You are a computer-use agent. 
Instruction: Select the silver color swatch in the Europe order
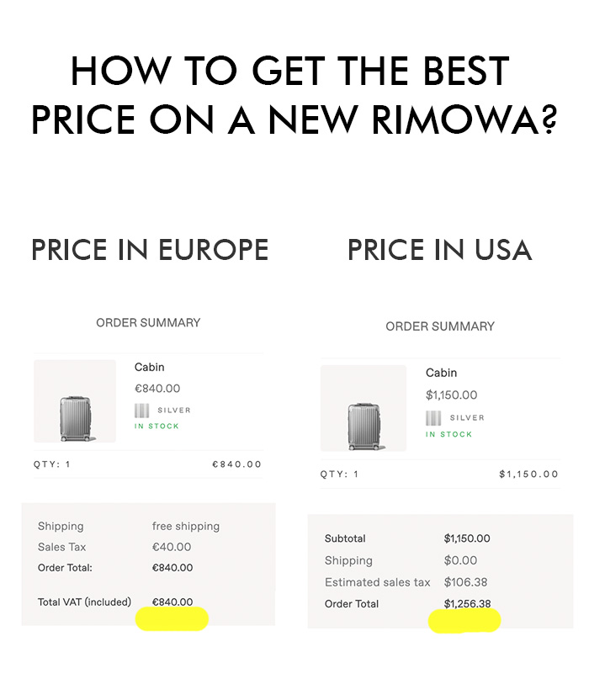tap(142, 411)
